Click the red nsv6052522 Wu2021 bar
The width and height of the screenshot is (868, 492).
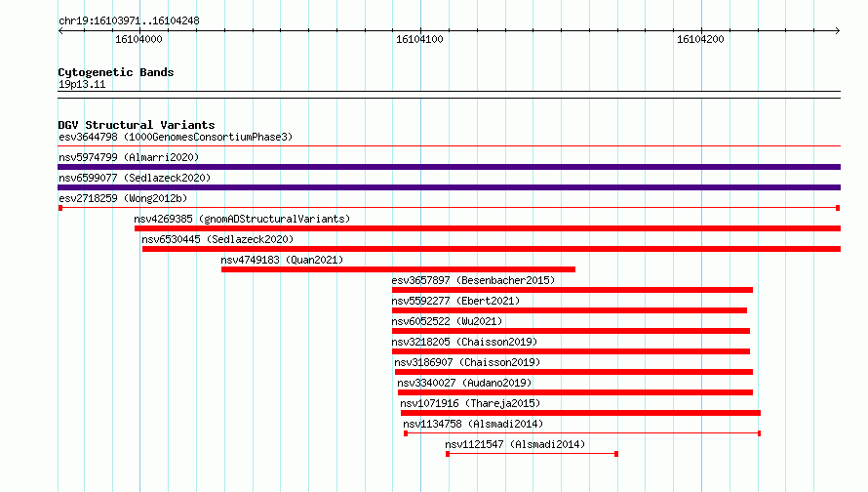pyautogui.click(x=571, y=331)
